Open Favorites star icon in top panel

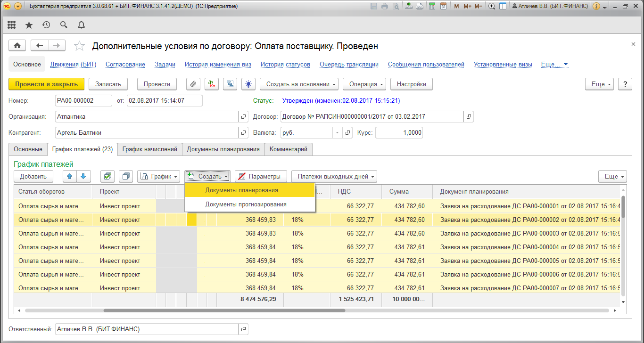coord(29,24)
